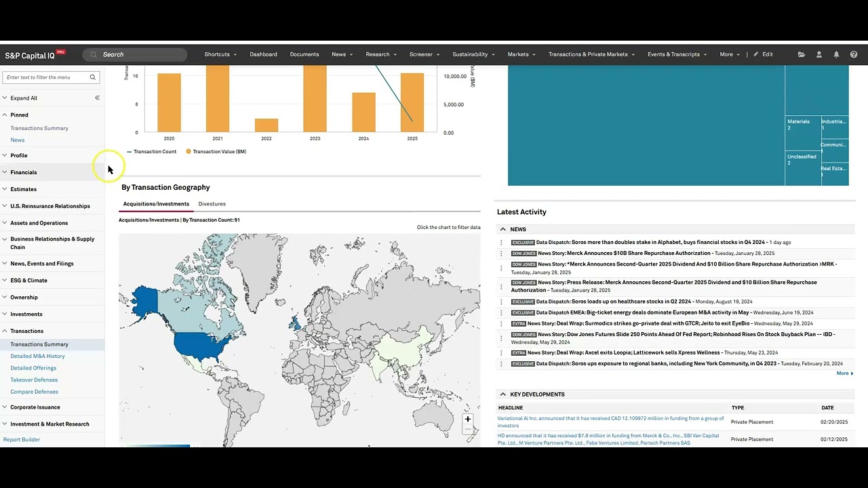
Task: Click Expand All in the sidebar
Action: (x=24, y=98)
